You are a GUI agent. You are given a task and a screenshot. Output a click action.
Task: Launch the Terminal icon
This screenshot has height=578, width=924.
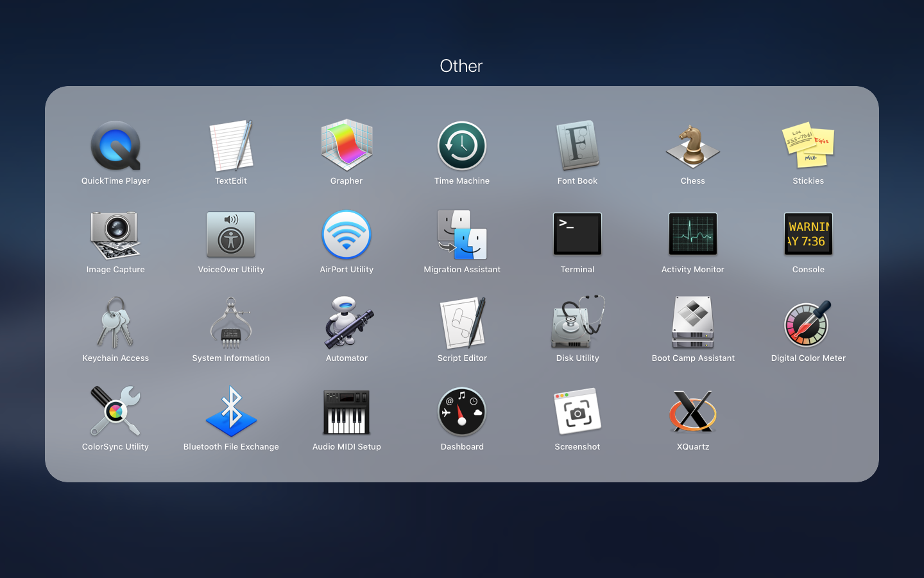click(577, 234)
